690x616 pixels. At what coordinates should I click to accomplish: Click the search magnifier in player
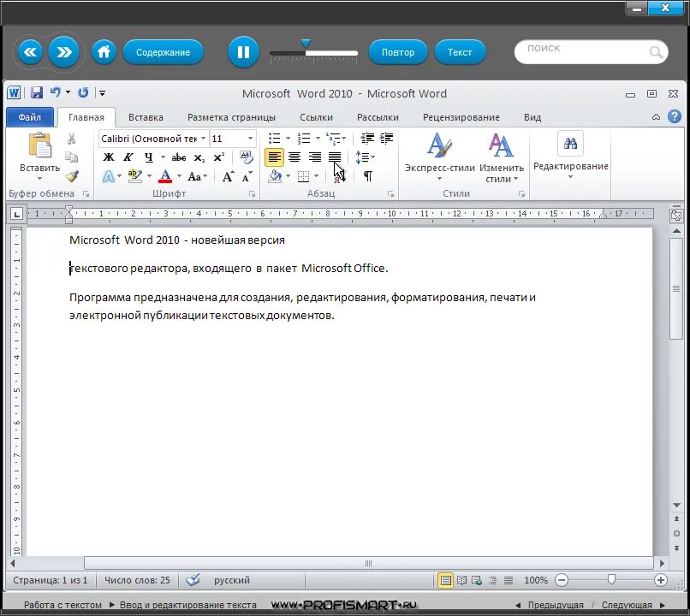(x=656, y=52)
